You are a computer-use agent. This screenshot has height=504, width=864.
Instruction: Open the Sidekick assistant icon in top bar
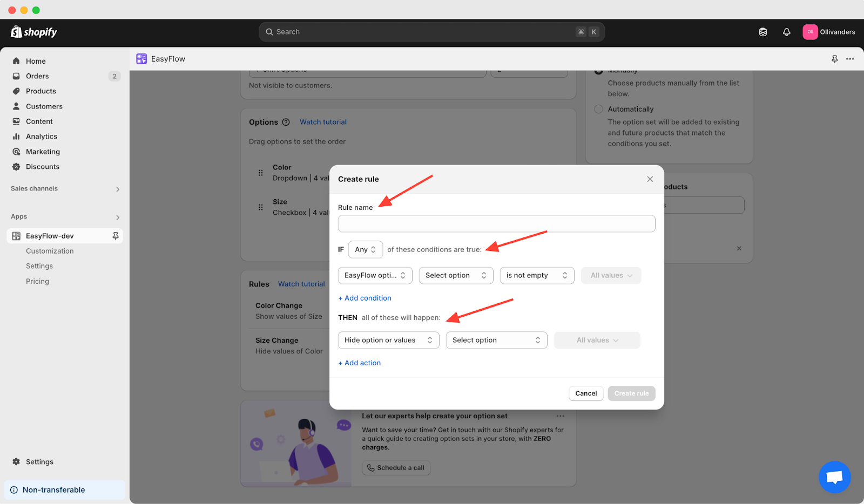click(x=763, y=32)
